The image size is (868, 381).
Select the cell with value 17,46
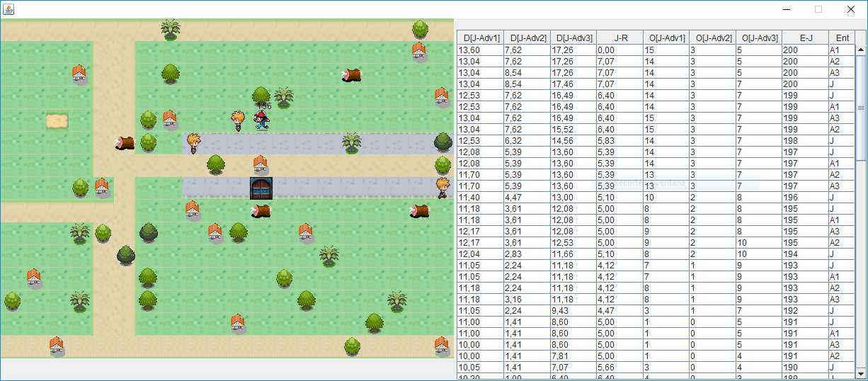(573, 84)
